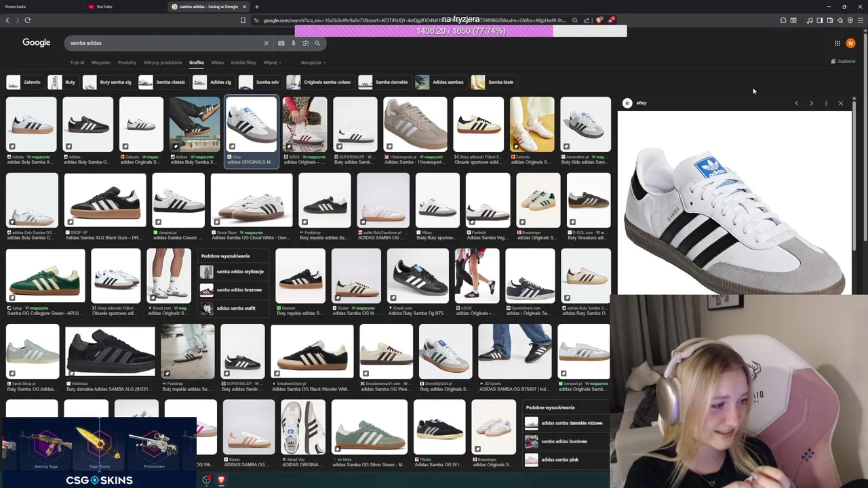The height and width of the screenshot is (488, 868).
Task: Open the large eBay Samba shoe preview image
Action: point(734,203)
